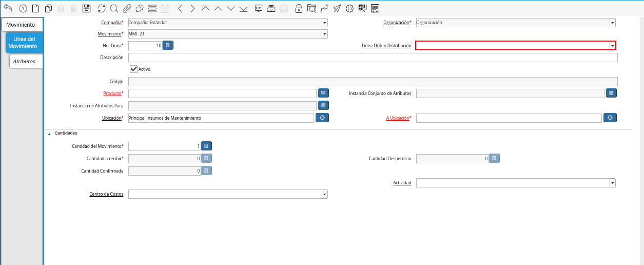
Task: Open the chat bubbles icon
Action: [x=140, y=8]
